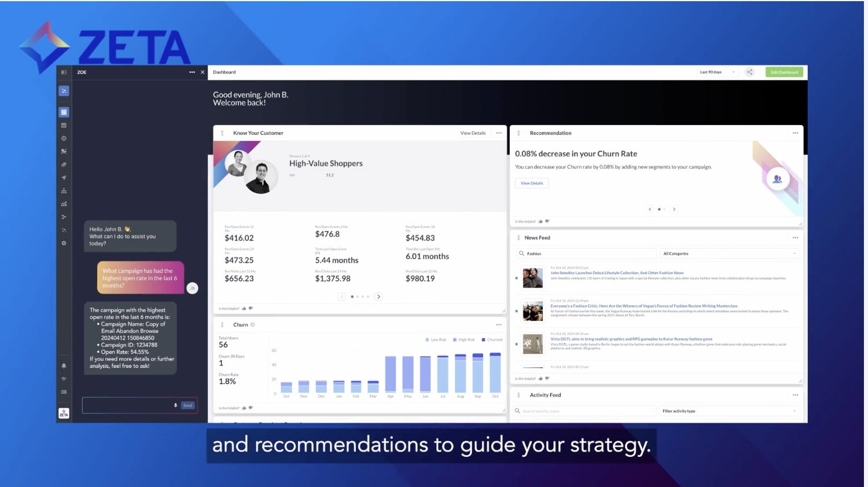Open the calendar icon in the left sidebar
Image resolution: width=868 pixels, height=487 pixels.
[64, 126]
